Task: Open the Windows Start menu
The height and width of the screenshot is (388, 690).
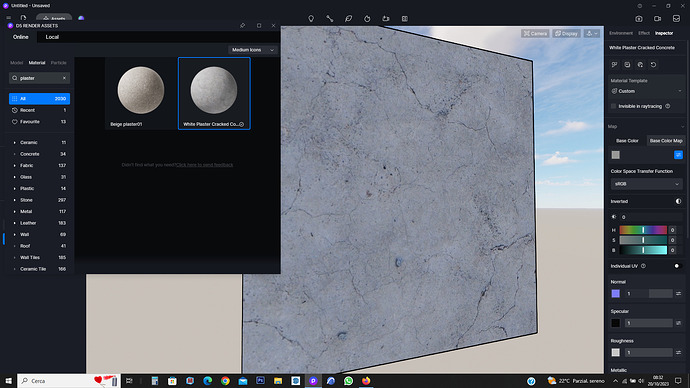Action: pyautogui.click(x=8, y=381)
